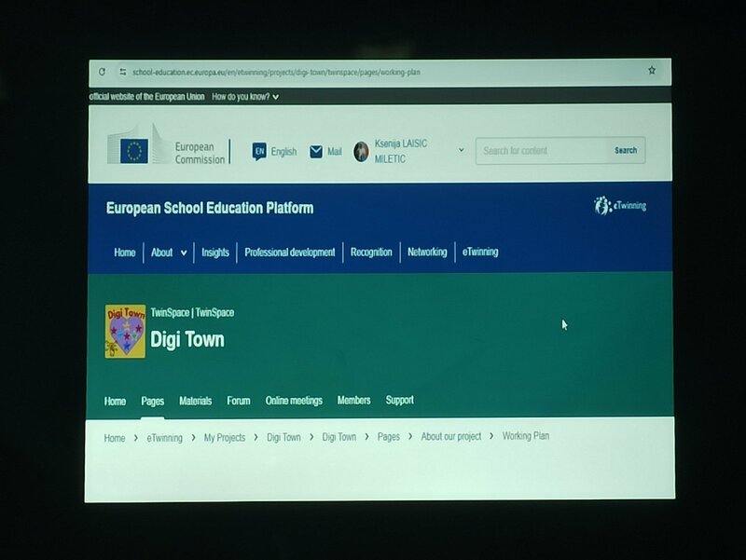Expand the user account dropdown chevron
Image resolution: width=746 pixels, height=560 pixels.
(x=461, y=150)
